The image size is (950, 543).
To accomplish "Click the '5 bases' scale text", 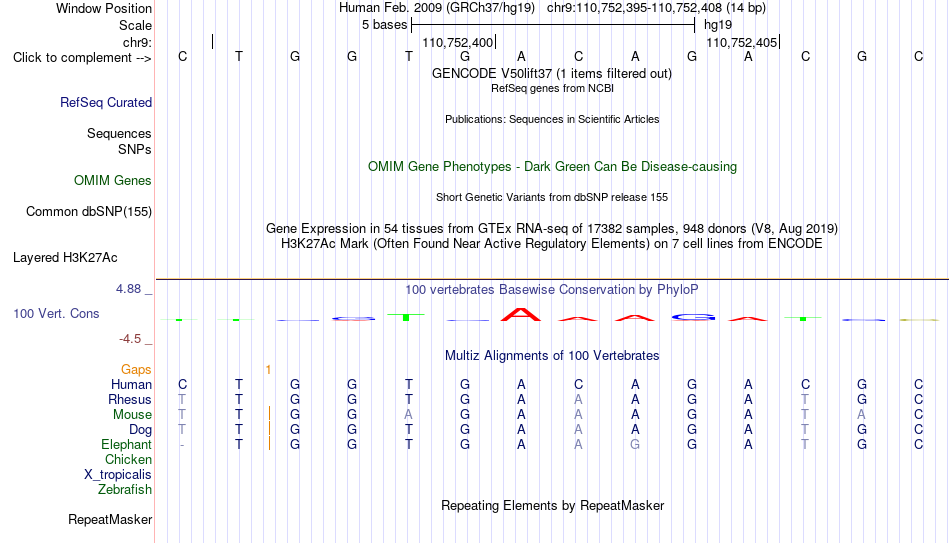I will [x=385, y=25].
